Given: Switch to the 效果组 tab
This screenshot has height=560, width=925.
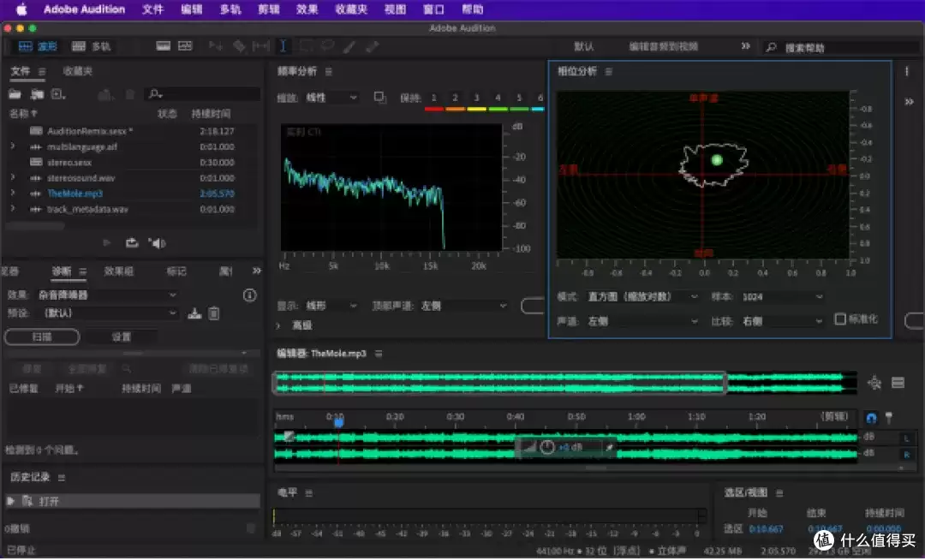Looking at the screenshot, I should tap(118, 271).
